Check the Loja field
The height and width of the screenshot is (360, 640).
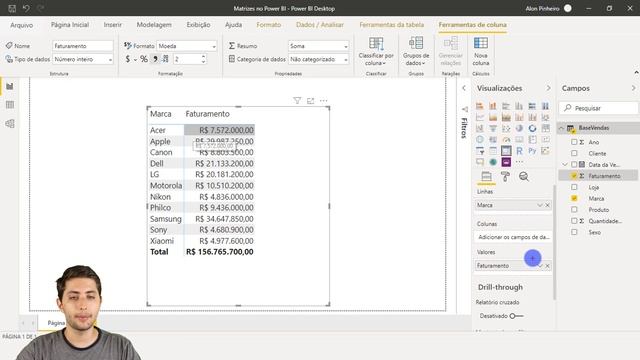click(574, 187)
